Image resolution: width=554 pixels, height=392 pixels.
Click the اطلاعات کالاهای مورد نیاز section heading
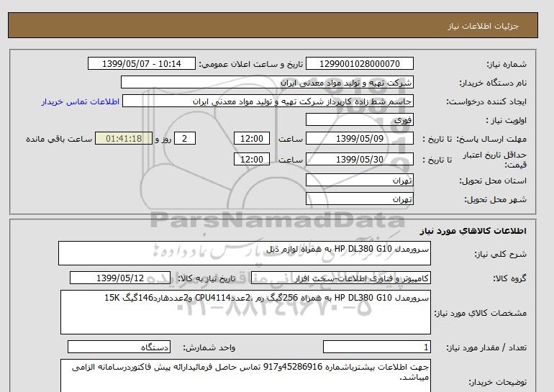(473, 231)
